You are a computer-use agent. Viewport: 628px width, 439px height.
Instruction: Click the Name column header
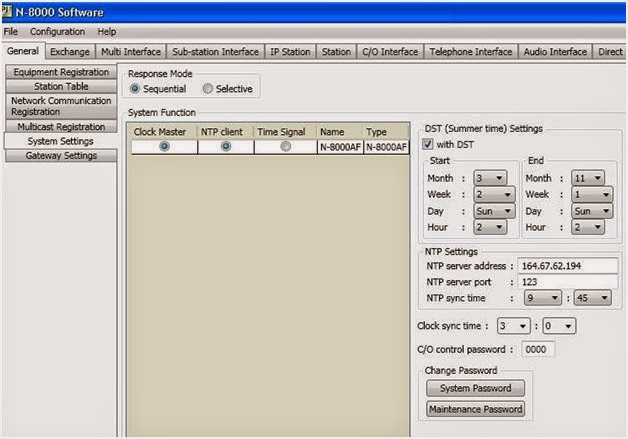[x=340, y=132]
